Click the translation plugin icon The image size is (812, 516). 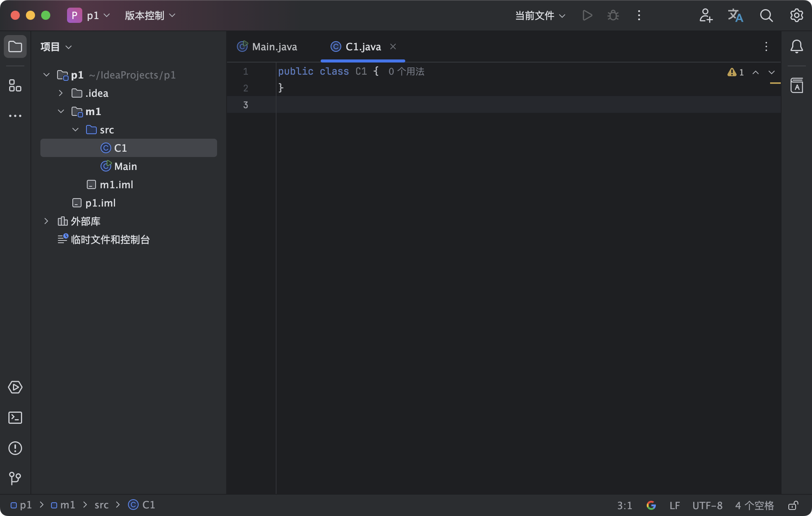pyautogui.click(x=735, y=16)
